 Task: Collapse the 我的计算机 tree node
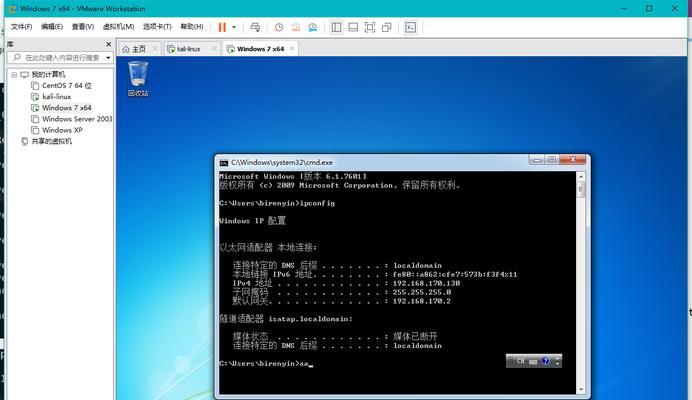pos(15,74)
